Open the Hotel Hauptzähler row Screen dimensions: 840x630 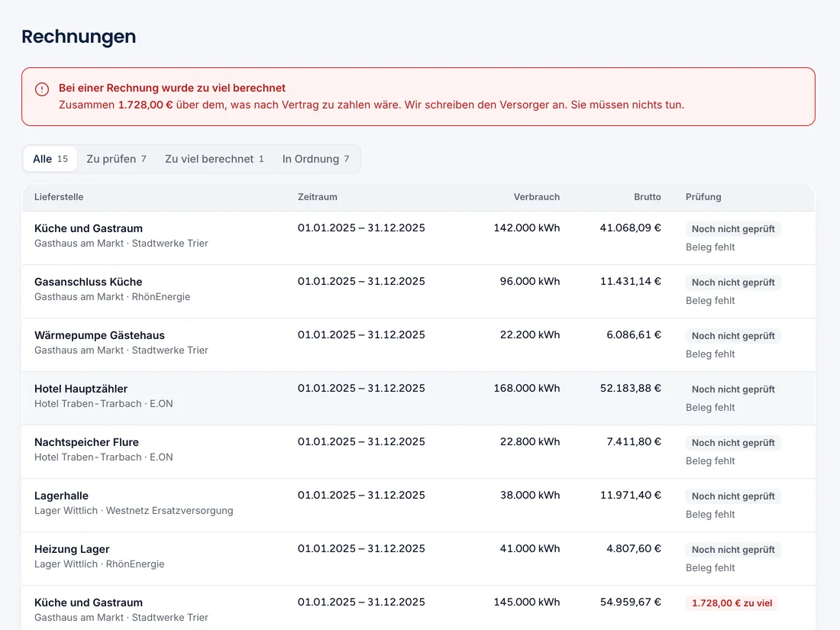418,399
